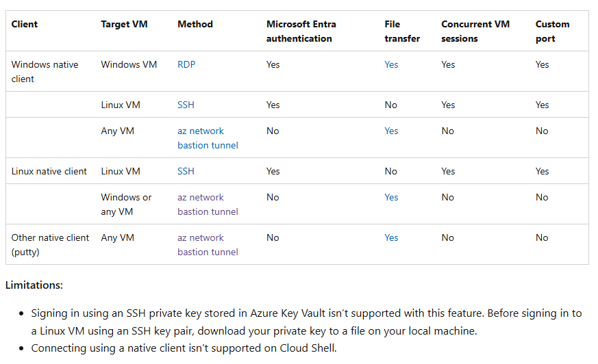Select the File transfer column header

click(402, 31)
